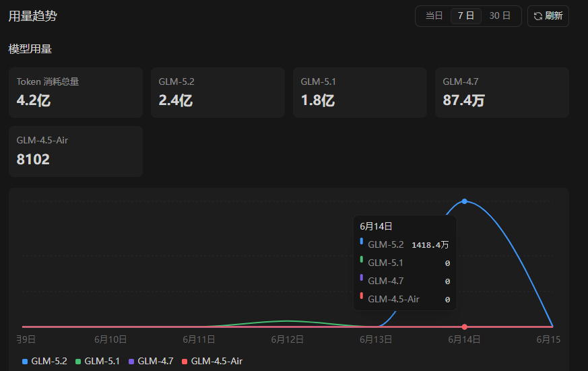The height and width of the screenshot is (371, 588).
Task: Click the 1.8亿 value
Action: point(318,100)
